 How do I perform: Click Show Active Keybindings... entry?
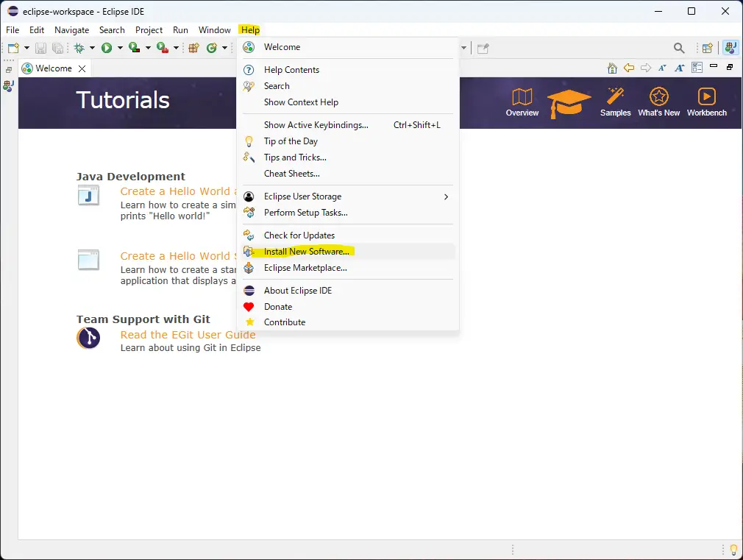click(348, 125)
